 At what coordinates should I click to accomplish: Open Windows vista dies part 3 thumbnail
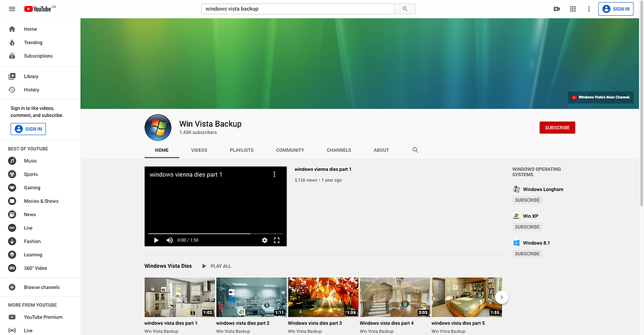click(x=323, y=297)
